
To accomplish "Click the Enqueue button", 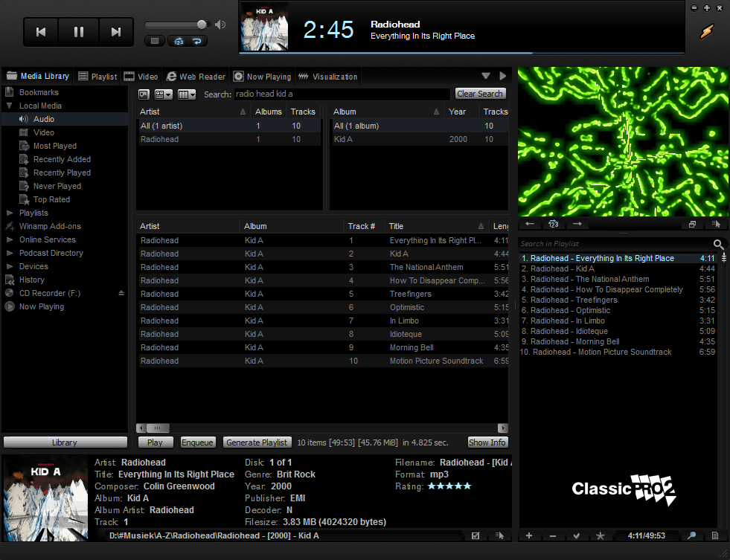I will coord(197,442).
